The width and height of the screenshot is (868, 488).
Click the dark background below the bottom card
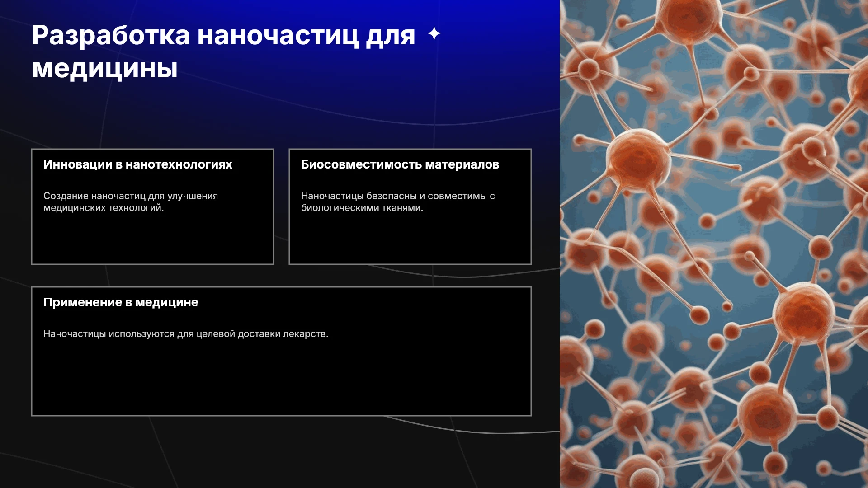(x=280, y=452)
